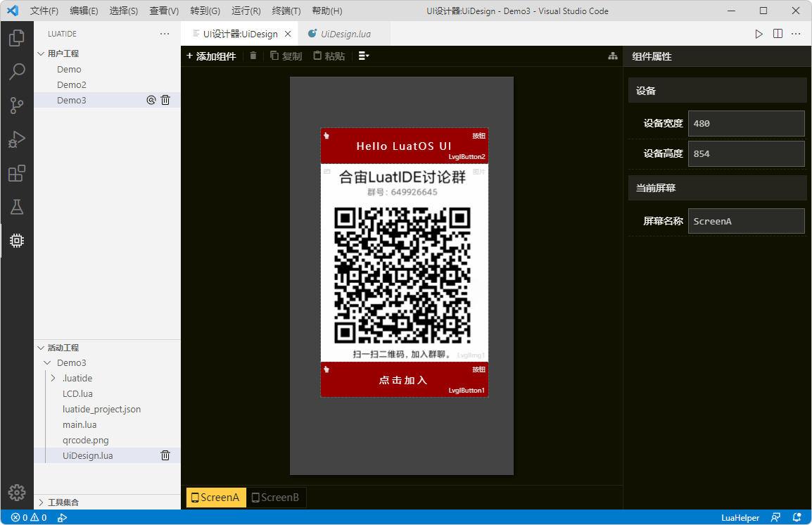The image size is (812, 525).
Task: Open the 选择(S) menu
Action: click(124, 11)
